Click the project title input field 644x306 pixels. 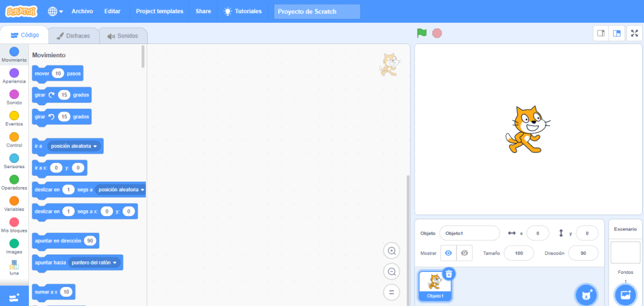tap(317, 11)
